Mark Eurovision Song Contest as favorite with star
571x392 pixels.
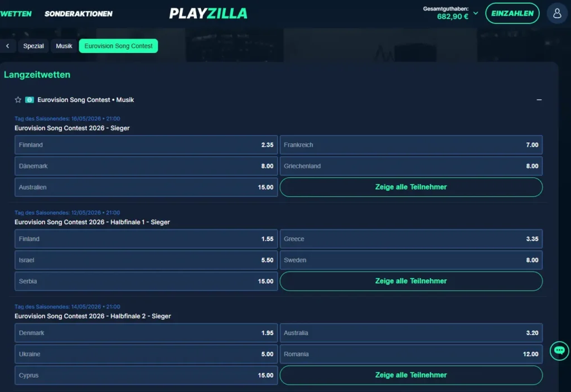pyautogui.click(x=18, y=99)
